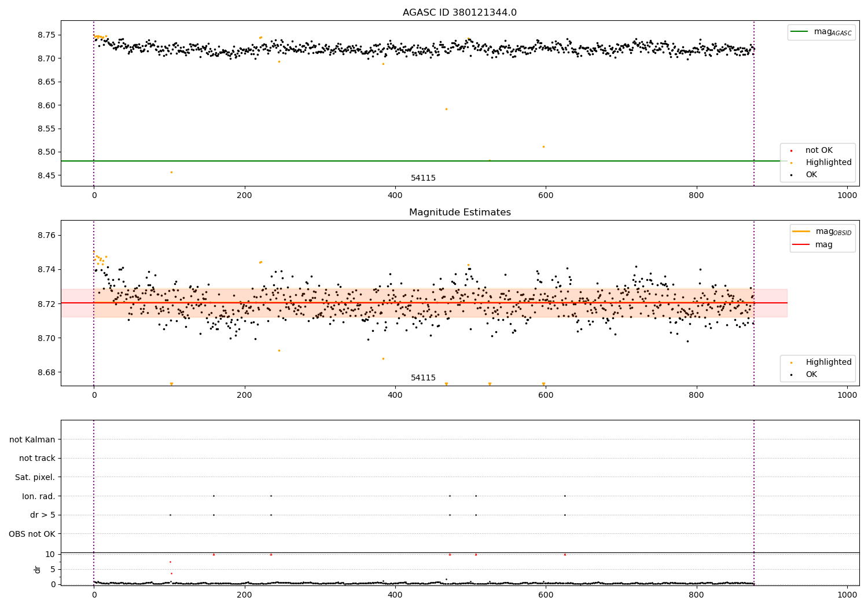Click the 8.55 tick on the top plot
868x608 pixels.
click(46, 129)
